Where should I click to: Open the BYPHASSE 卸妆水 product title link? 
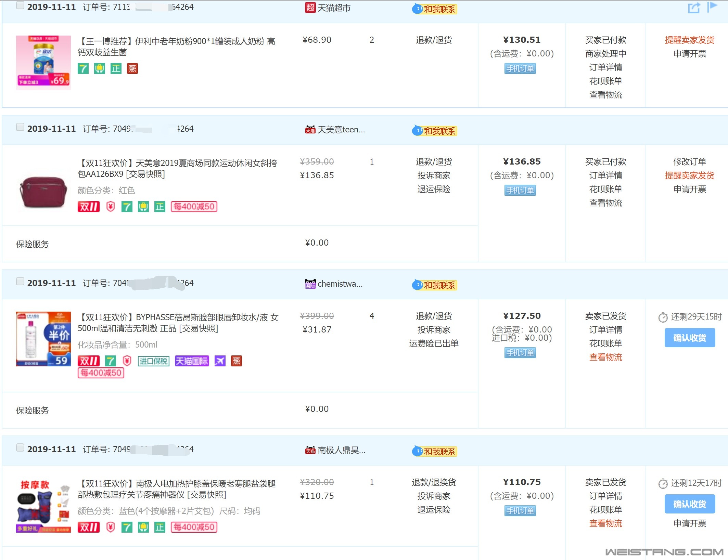click(x=178, y=323)
